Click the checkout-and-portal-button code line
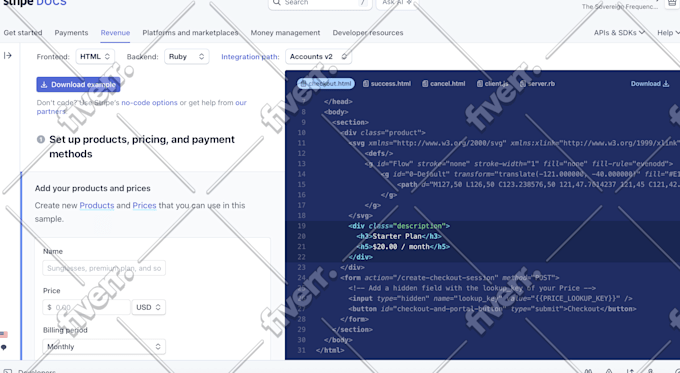 (492, 309)
